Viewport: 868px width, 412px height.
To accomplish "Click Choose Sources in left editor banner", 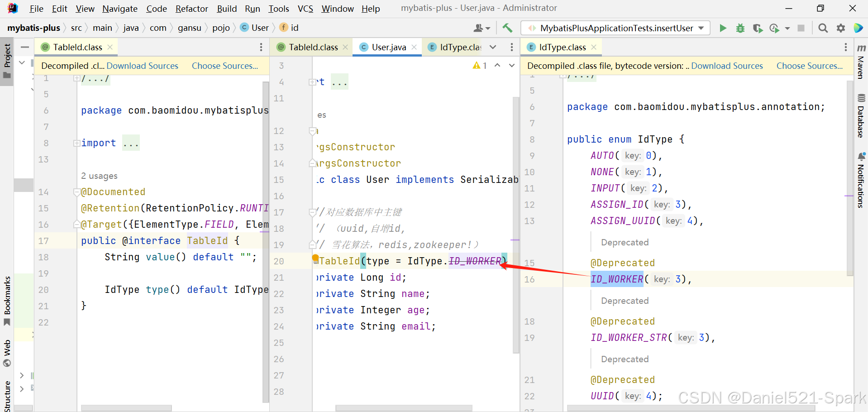I will click(225, 66).
